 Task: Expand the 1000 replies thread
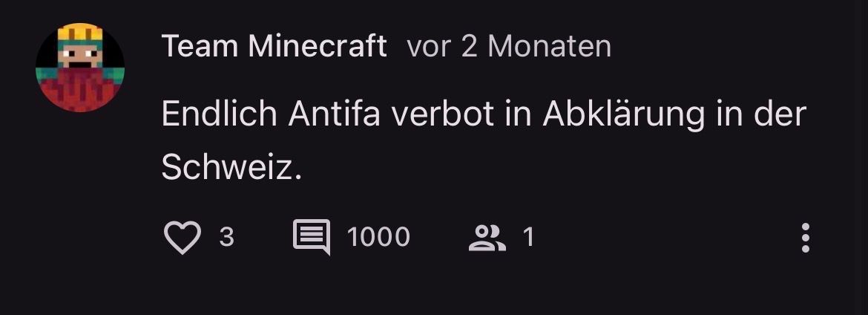pos(378,237)
